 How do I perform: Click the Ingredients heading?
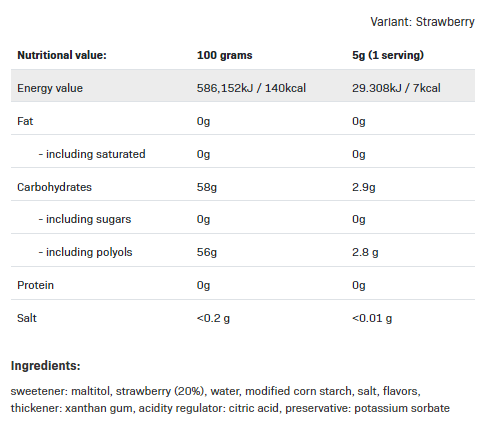(46, 366)
